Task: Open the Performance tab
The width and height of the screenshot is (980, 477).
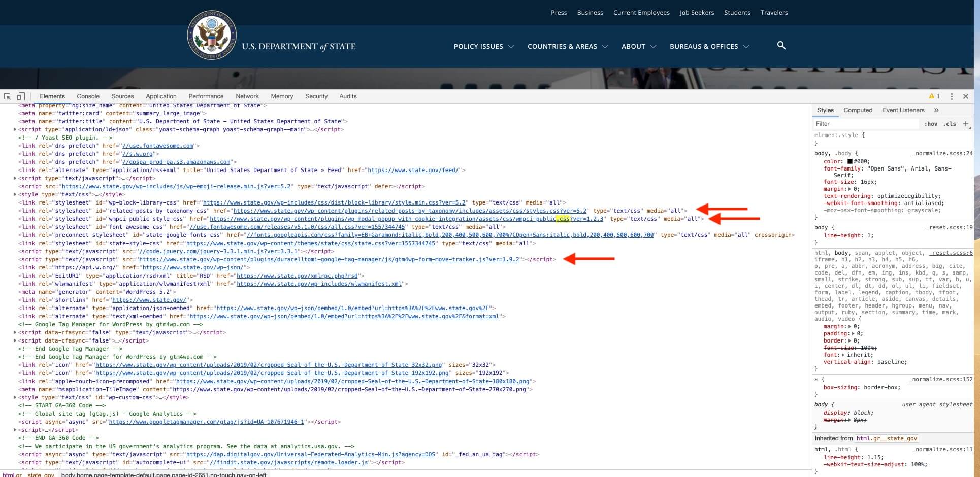Action: [x=206, y=96]
